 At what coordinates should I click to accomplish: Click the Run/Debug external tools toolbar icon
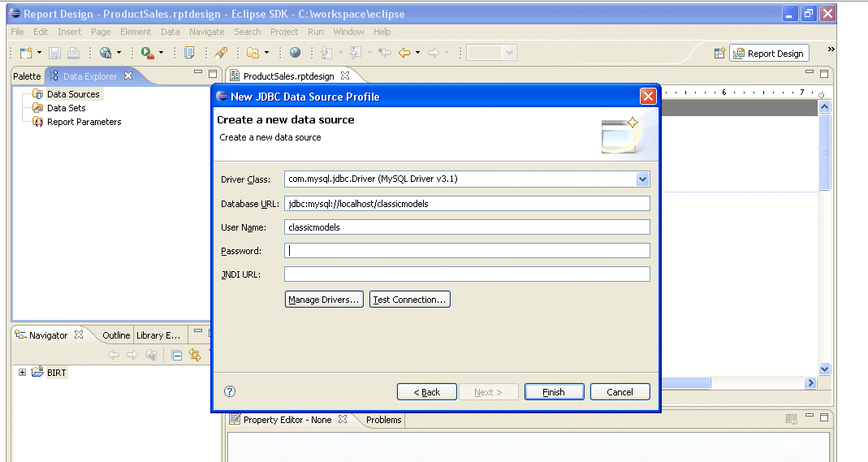(x=147, y=53)
